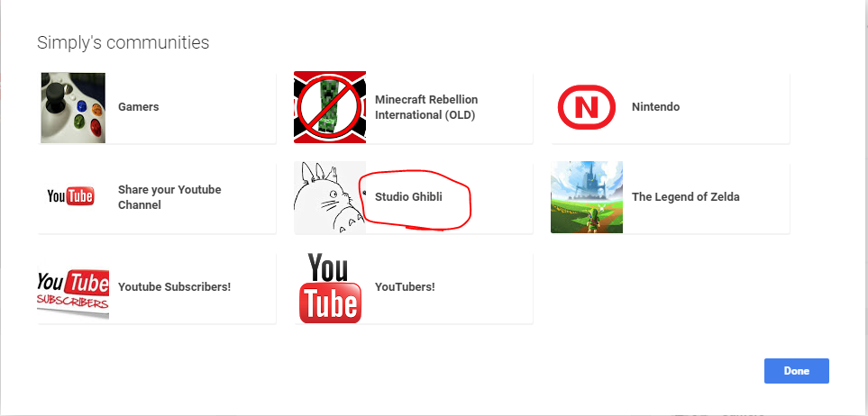Click the Simply's communities heading

tap(123, 42)
